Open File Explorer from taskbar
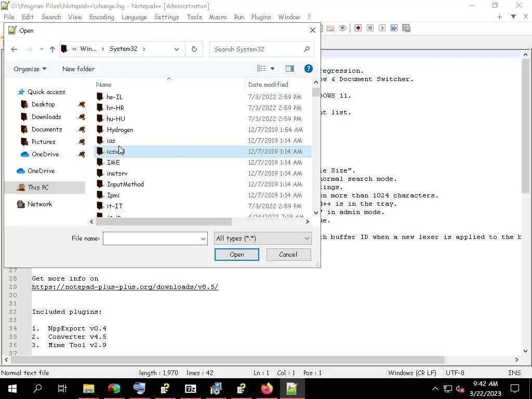Image resolution: width=532 pixels, height=399 pixels. (x=88, y=389)
